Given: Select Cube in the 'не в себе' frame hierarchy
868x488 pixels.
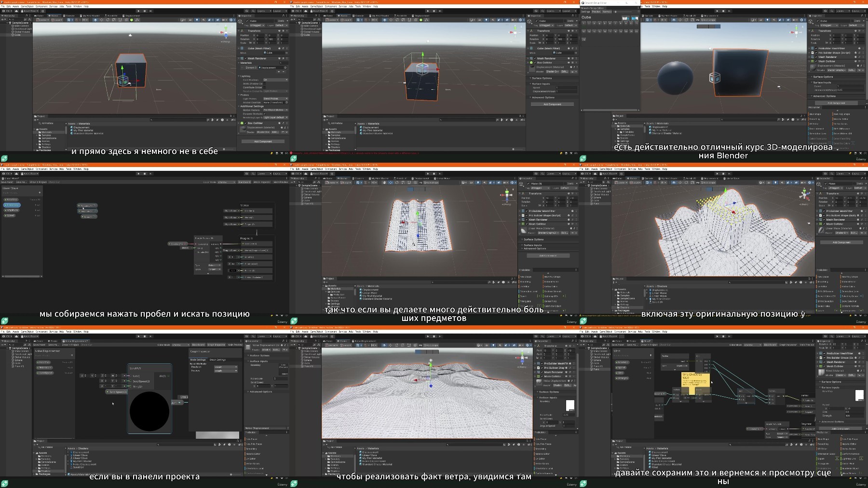Looking at the screenshot, I should click(x=17, y=35).
